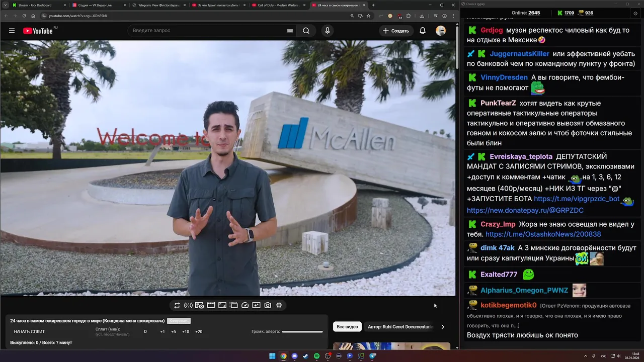644x362 pixels.
Task: Click the YouTube logo
Action: point(38,31)
